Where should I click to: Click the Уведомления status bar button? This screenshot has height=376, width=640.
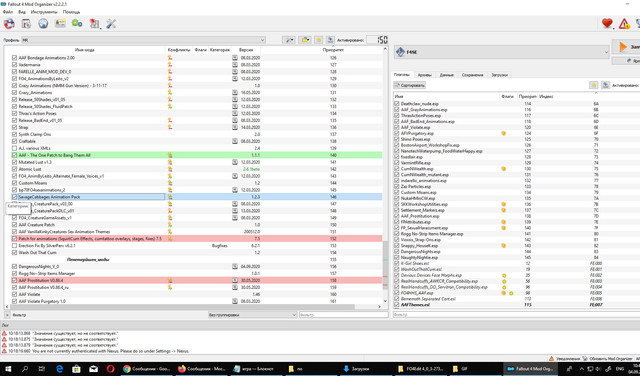point(565,358)
